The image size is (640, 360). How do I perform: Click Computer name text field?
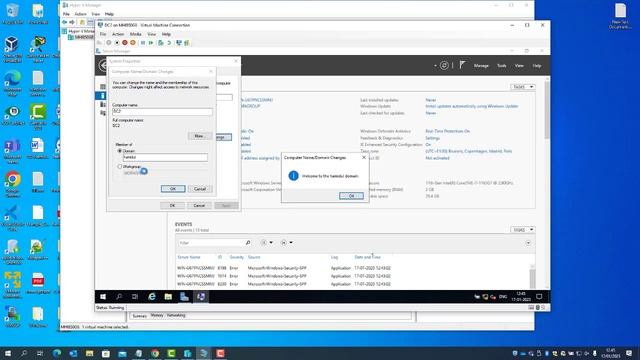(x=162, y=111)
